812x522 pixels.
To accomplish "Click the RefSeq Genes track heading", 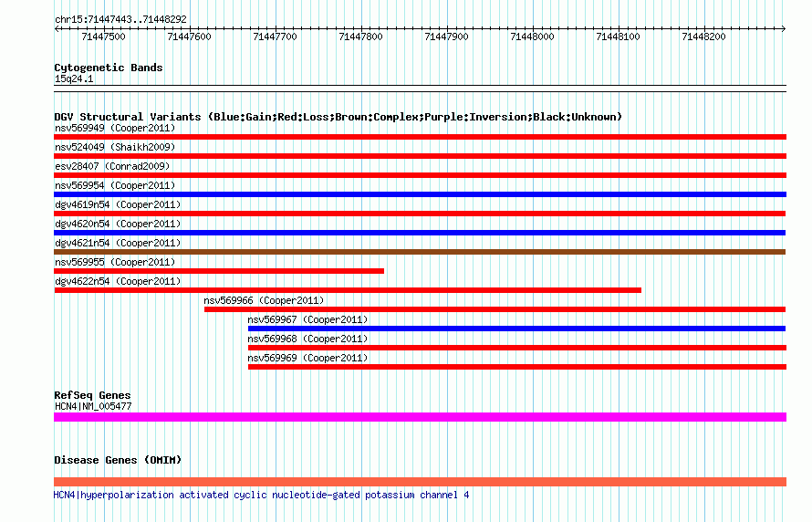I will [92, 395].
